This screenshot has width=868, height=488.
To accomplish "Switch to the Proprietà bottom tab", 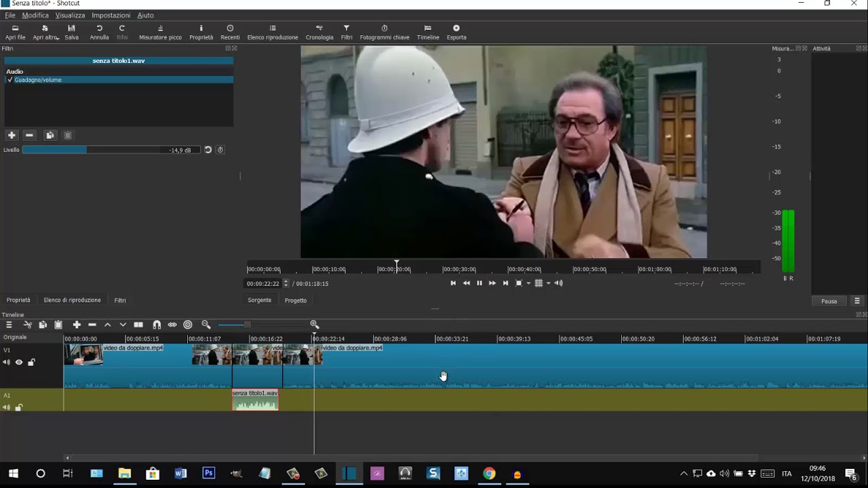I will (18, 300).
